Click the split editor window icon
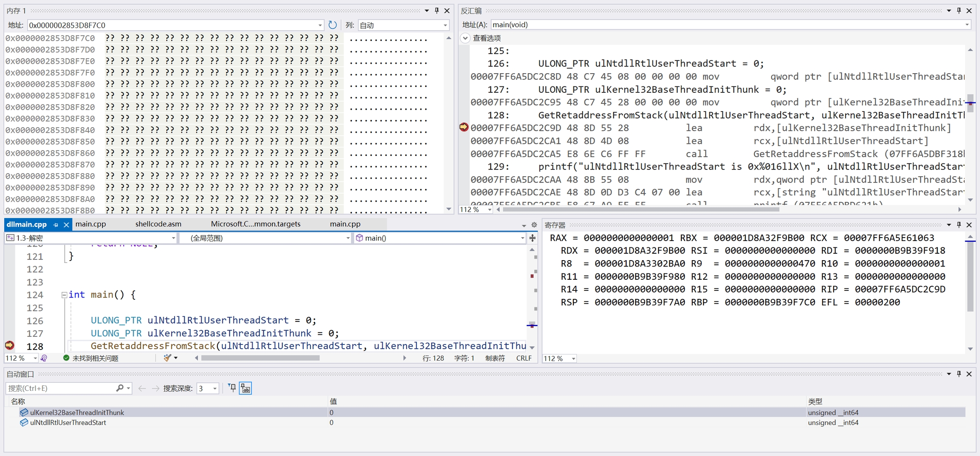Viewport: 980px width, 456px height. click(532, 238)
